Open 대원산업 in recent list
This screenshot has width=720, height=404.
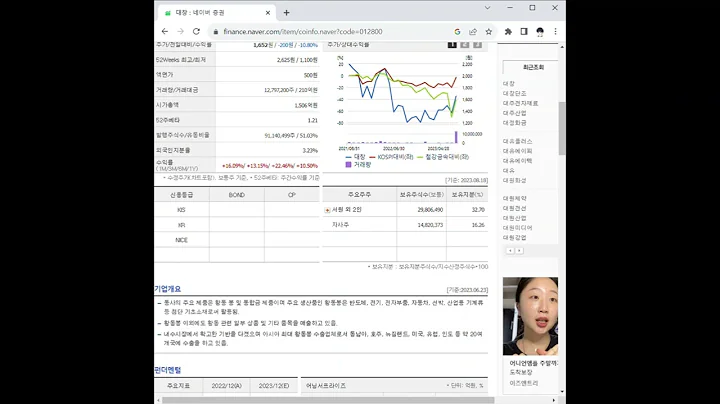(515, 218)
